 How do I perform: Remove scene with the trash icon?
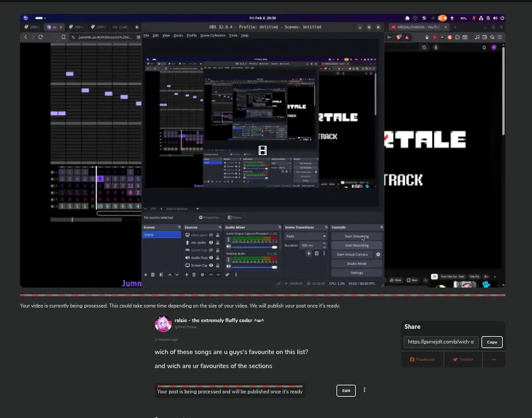153,274
